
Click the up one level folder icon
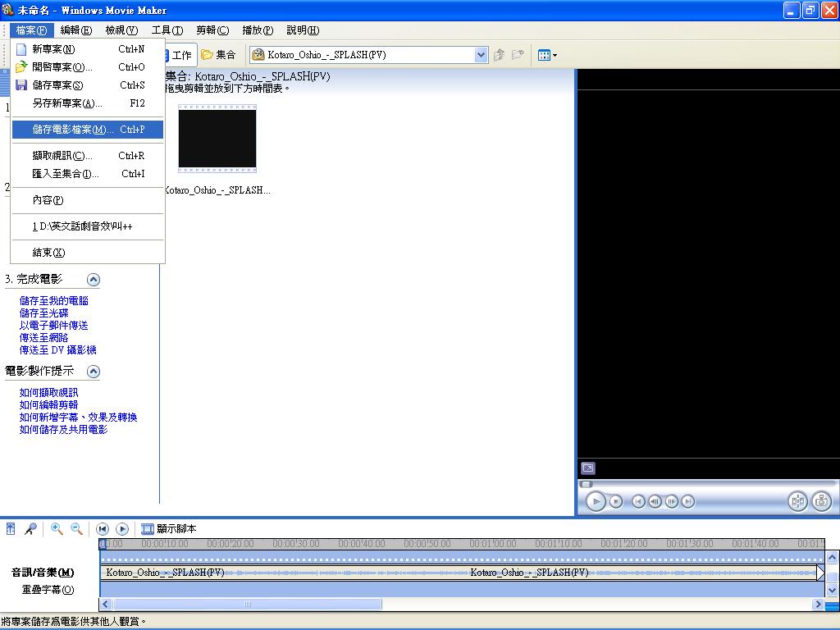click(x=500, y=55)
